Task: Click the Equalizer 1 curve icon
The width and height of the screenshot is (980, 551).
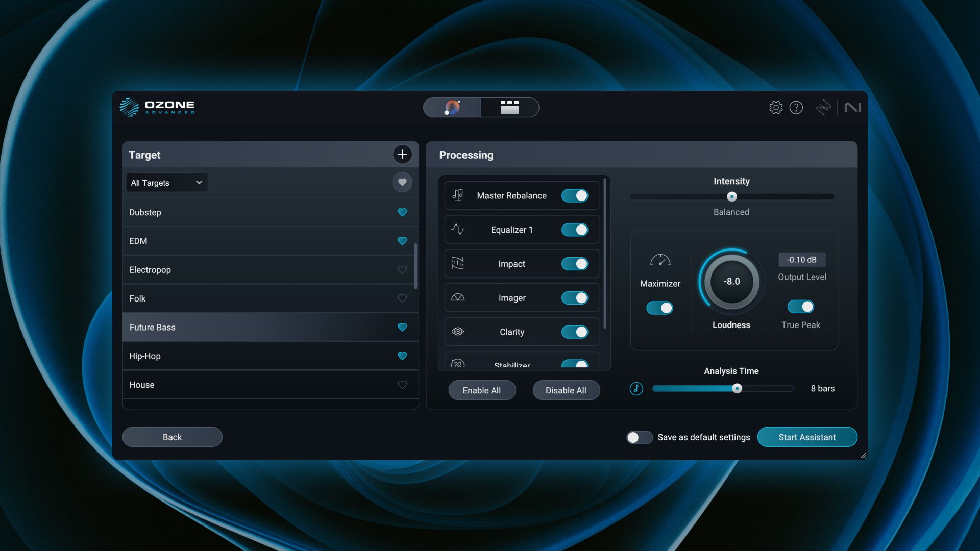Action: (x=458, y=230)
